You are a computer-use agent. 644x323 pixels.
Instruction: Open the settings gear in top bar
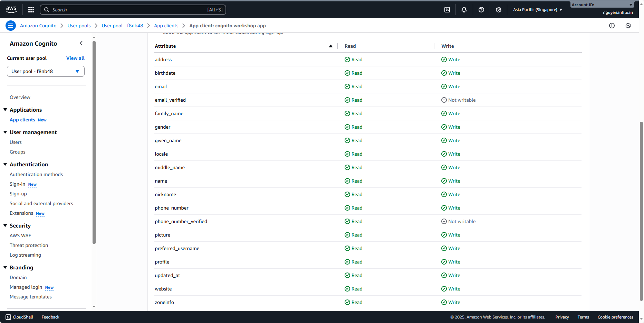499,10
